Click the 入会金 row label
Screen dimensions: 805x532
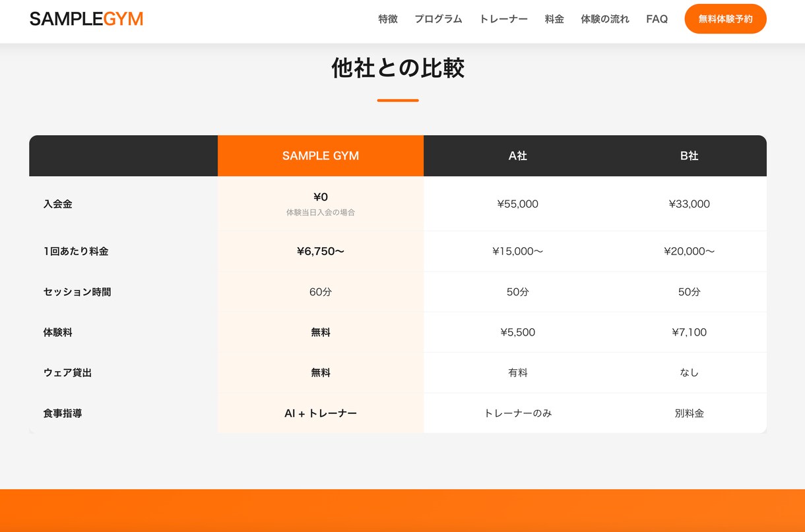tap(58, 204)
